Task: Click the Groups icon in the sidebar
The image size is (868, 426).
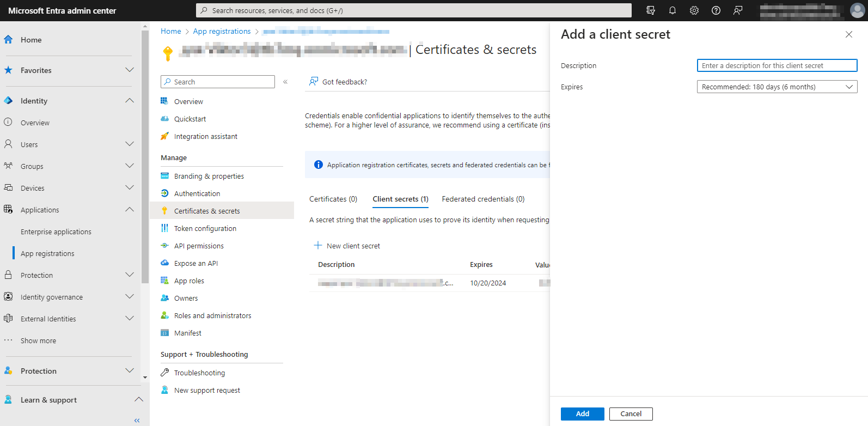Action: click(x=8, y=166)
